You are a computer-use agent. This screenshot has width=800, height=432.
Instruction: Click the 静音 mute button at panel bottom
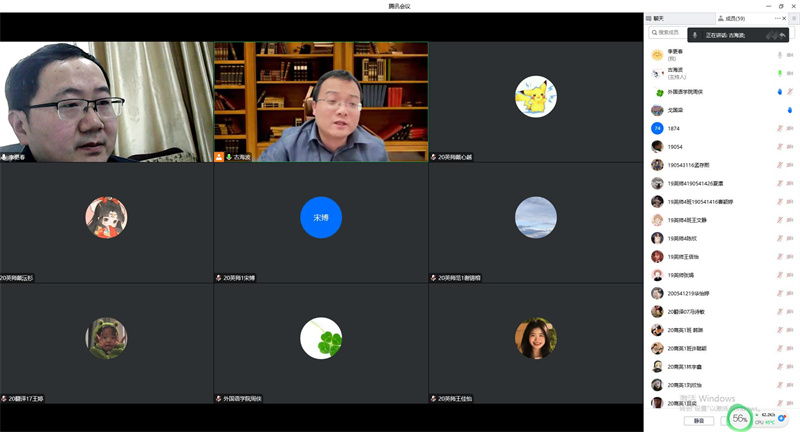[698, 421]
